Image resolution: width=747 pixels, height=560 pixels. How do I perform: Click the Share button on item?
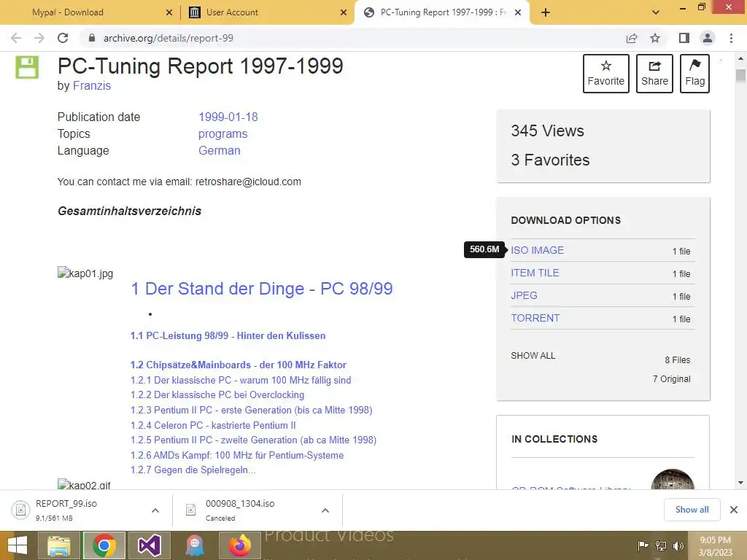pyautogui.click(x=654, y=74)
